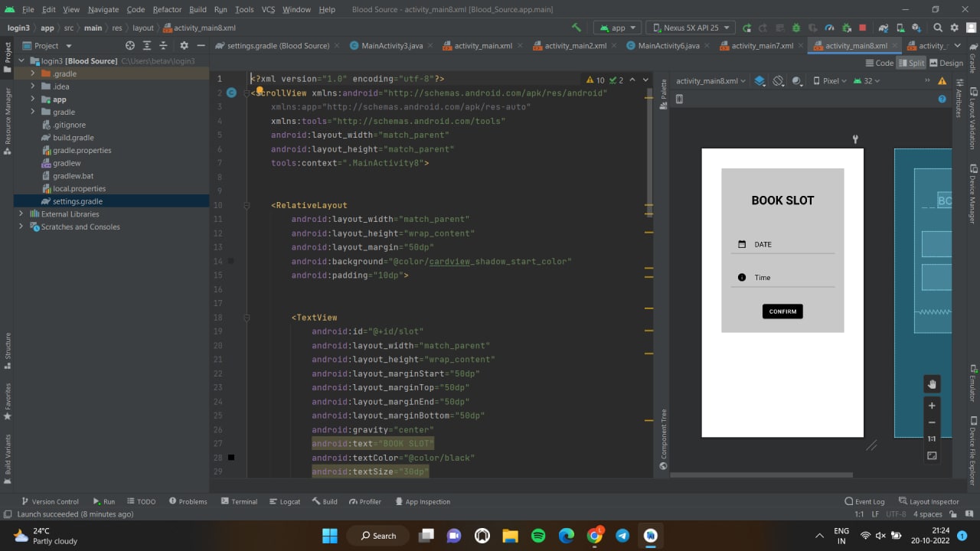
Task: Open the Profiler tool window
Action: [365, 501]
